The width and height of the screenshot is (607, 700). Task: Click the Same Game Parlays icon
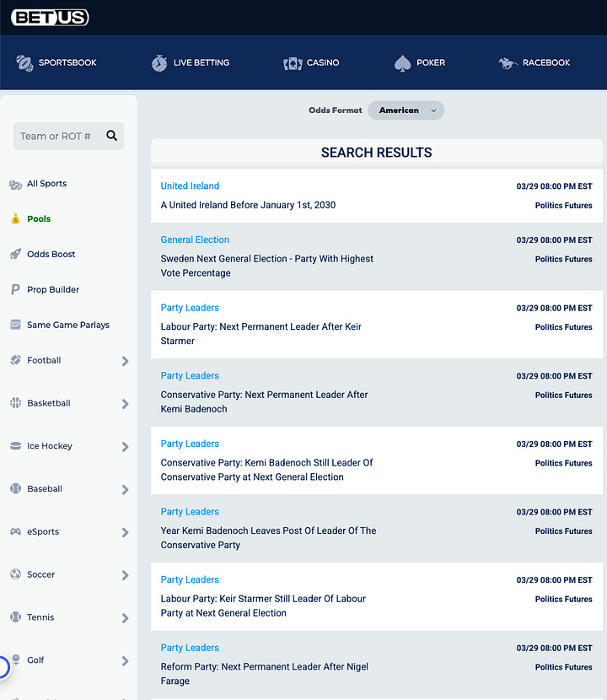(x=16, y=325)
